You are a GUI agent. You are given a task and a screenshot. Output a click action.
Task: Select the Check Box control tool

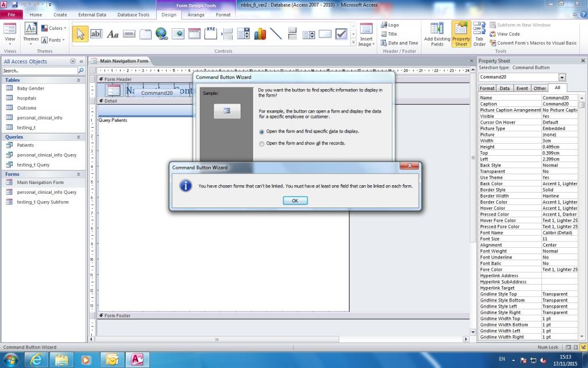coord(341,34)
